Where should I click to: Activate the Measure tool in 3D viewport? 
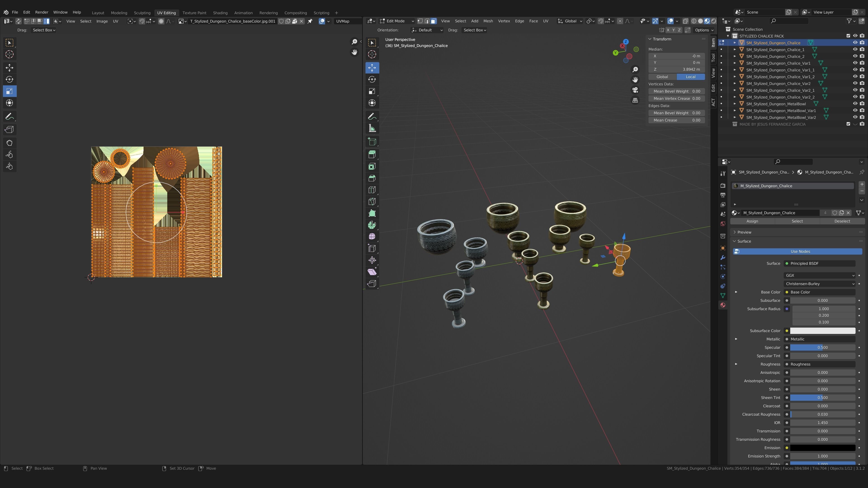click(372, 128)
